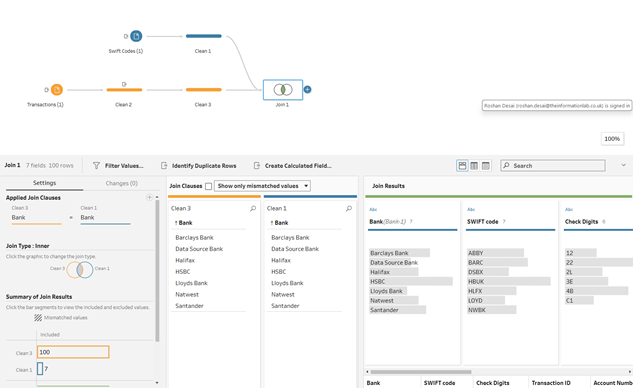Click the Abc data type of SWIFT code field

pyautogui.click(x=471, y=210)
